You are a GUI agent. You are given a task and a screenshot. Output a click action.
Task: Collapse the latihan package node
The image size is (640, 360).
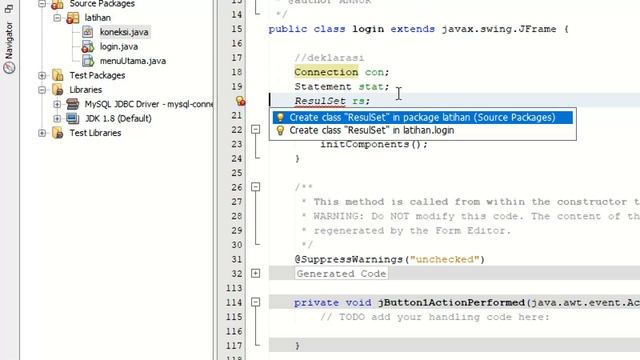[57, 18]
